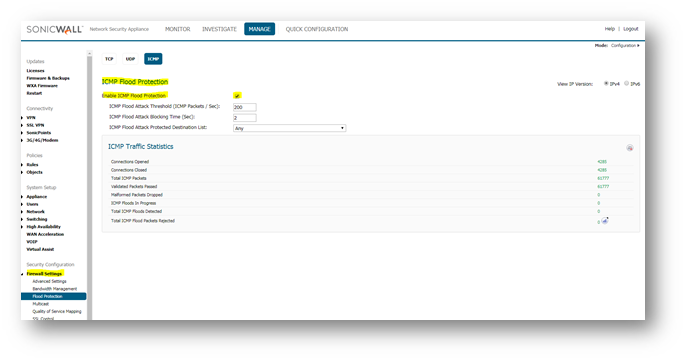Viewport: 687px width, 362px height.
Task: Select the IPv4 radio button
Action: 606,83
